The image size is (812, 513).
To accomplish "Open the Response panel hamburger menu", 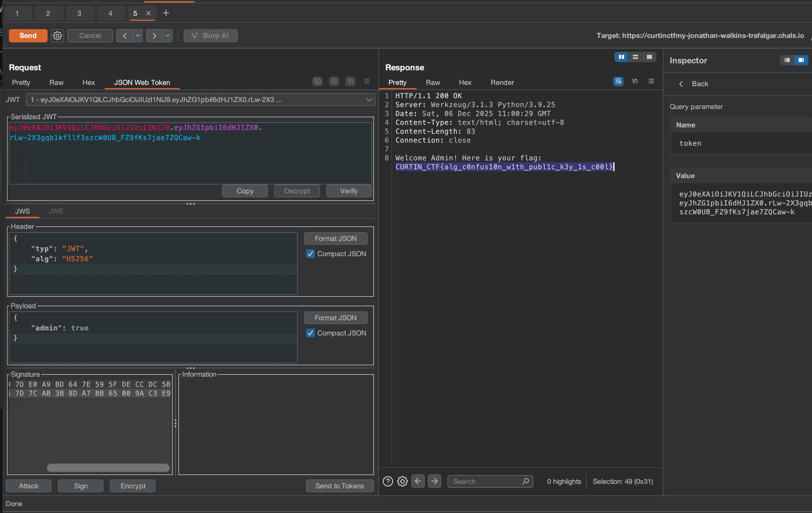I will tap(651, 81).
